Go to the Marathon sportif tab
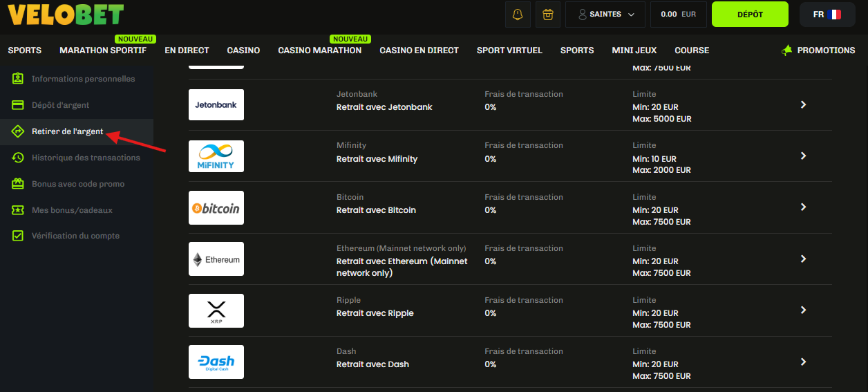Screen dimensions: 868x392 pos(103,50)
